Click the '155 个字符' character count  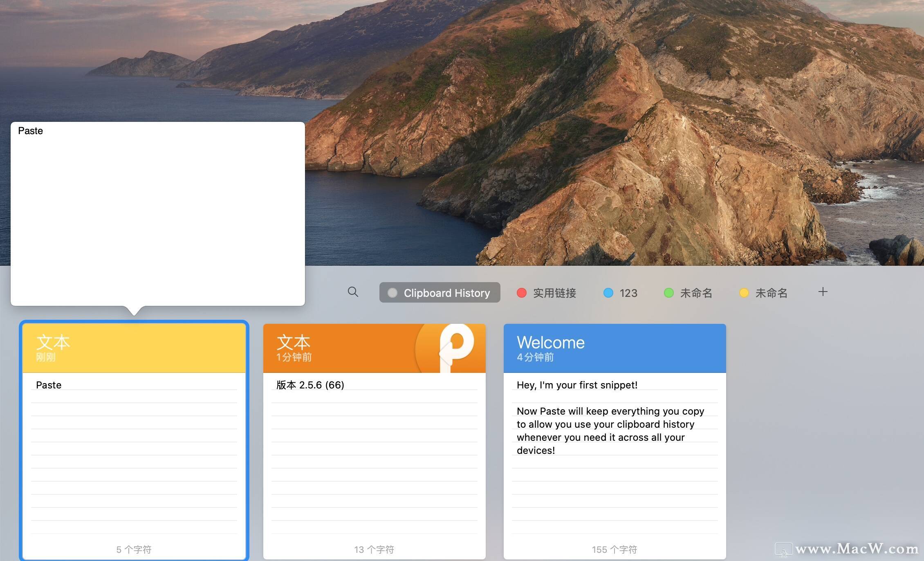tap(615, 550)
